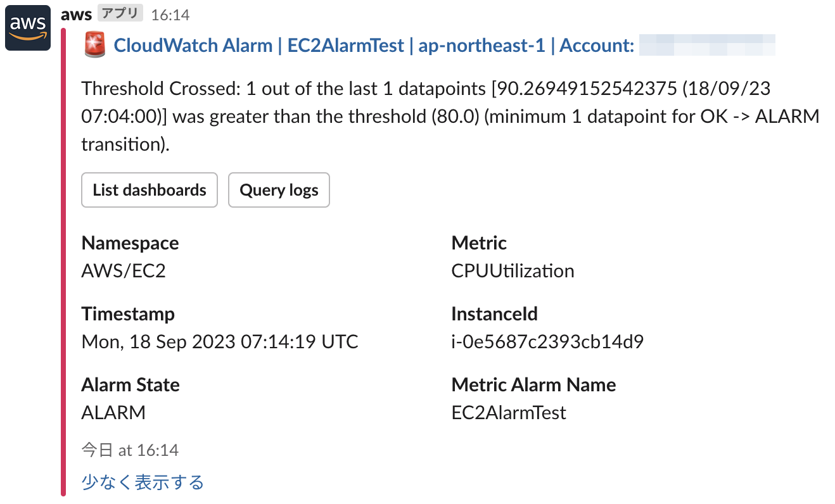Click the Metric Alarm Name field label
Viewport: 835px width, 504px height.
533,385
